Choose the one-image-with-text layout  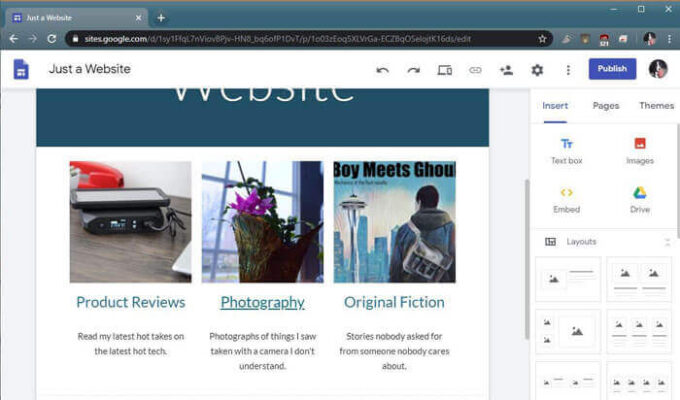pyautogui.click(x=568, y=279)
